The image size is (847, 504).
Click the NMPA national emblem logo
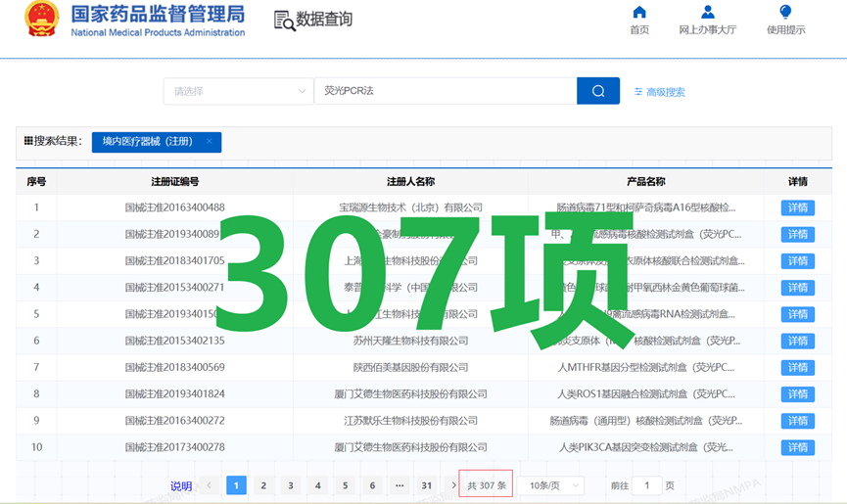tap(41, 20)
